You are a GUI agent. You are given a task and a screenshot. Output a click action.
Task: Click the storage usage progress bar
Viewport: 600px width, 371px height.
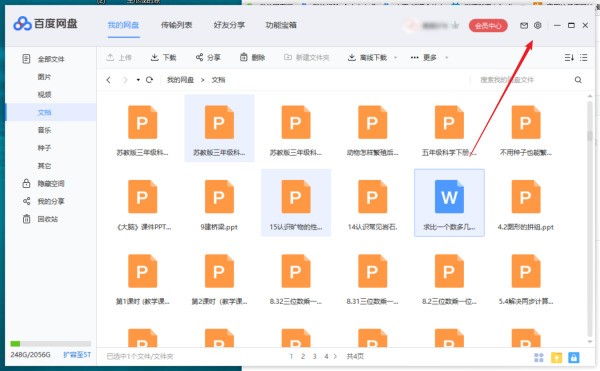[51, 343]
